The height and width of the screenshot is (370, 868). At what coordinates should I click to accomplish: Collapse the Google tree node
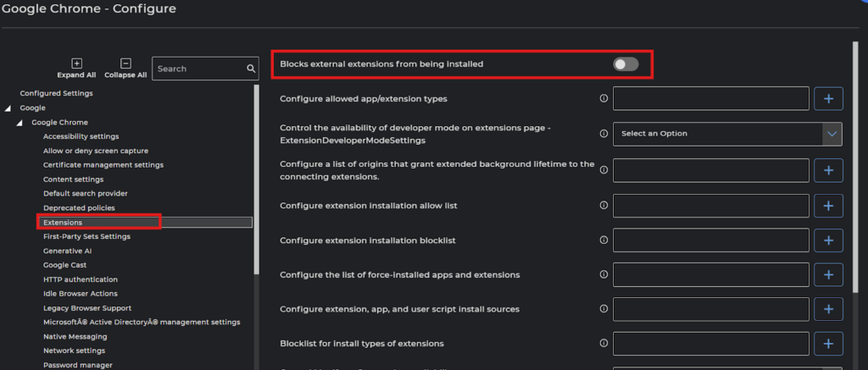point(8,108)
